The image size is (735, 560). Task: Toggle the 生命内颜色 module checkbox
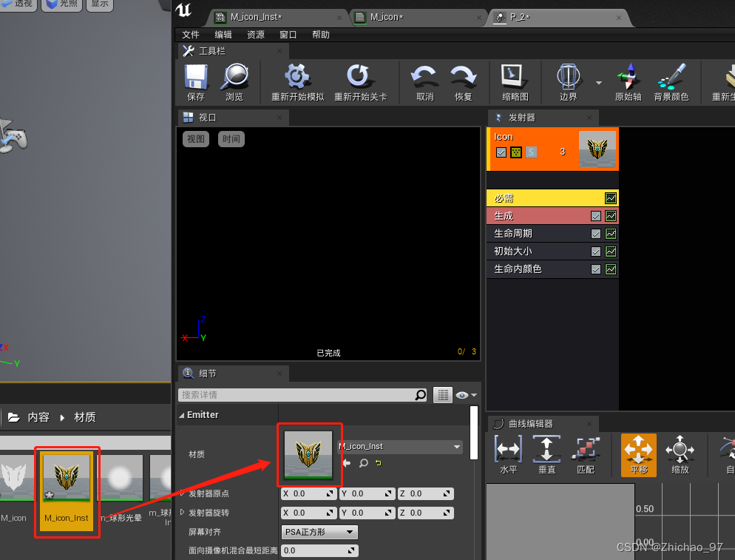(596, 269)
